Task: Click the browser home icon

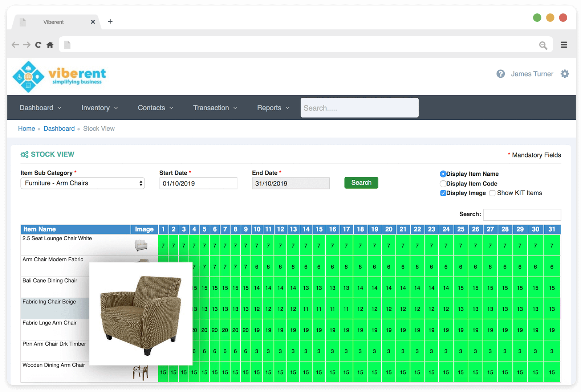Action: click(50, 45)
